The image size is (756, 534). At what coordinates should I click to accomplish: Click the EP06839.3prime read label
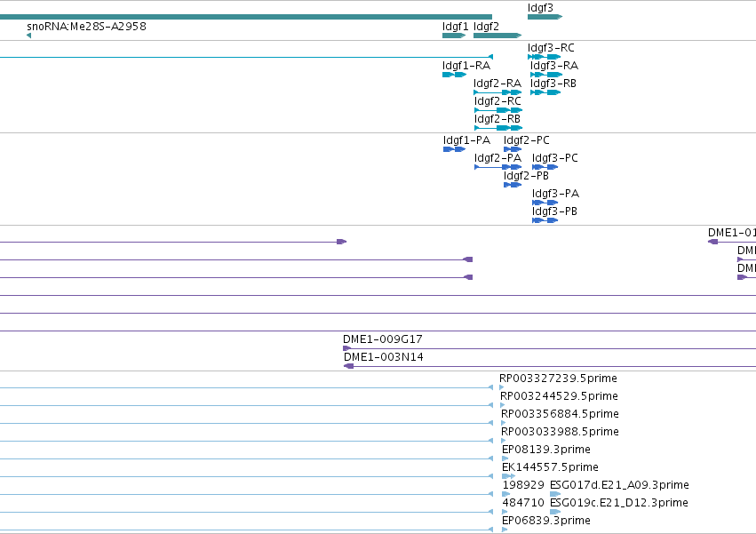point(546,521)
